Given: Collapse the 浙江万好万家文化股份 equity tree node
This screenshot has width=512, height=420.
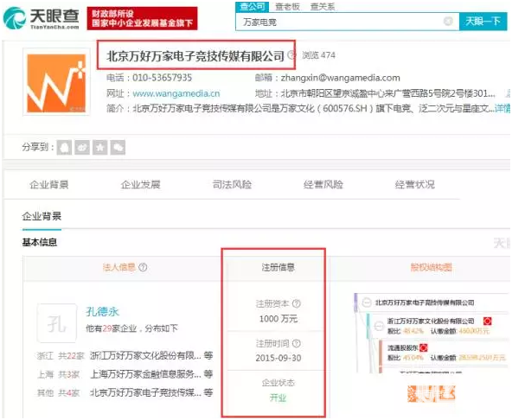Looking at the screenshot, I should point(379,326).
